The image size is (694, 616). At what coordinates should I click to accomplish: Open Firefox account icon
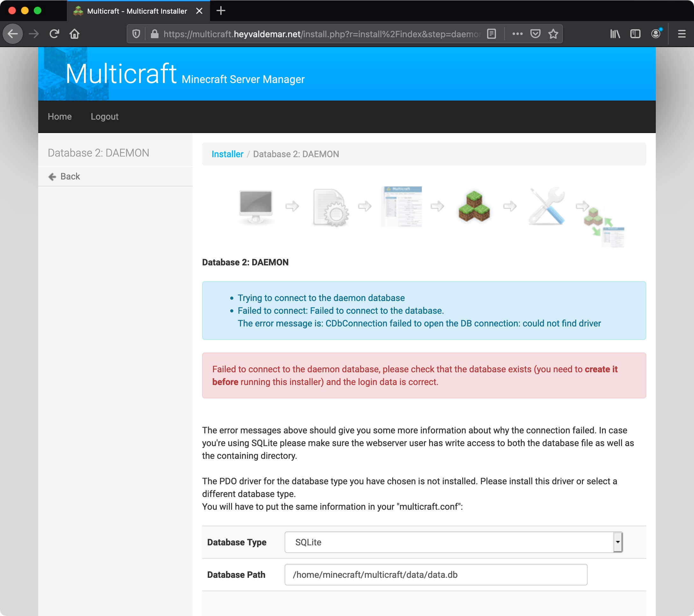pos(656,33)
